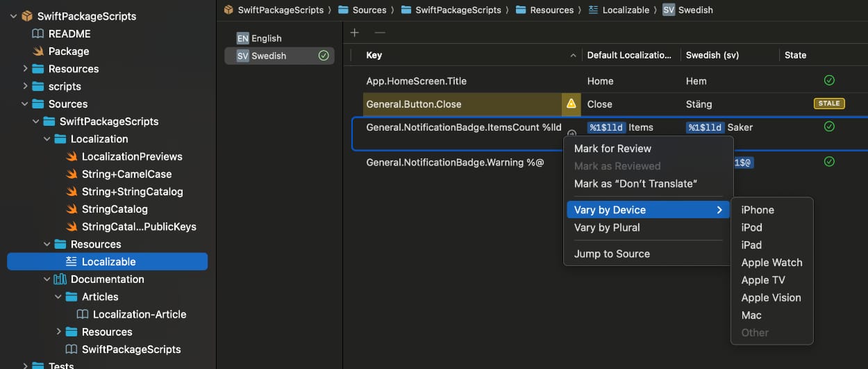Image resolution: width=868 pixels, height=369 pixels.
Task: Click the StringCatalog swift file icon
Action: point(72,208)
